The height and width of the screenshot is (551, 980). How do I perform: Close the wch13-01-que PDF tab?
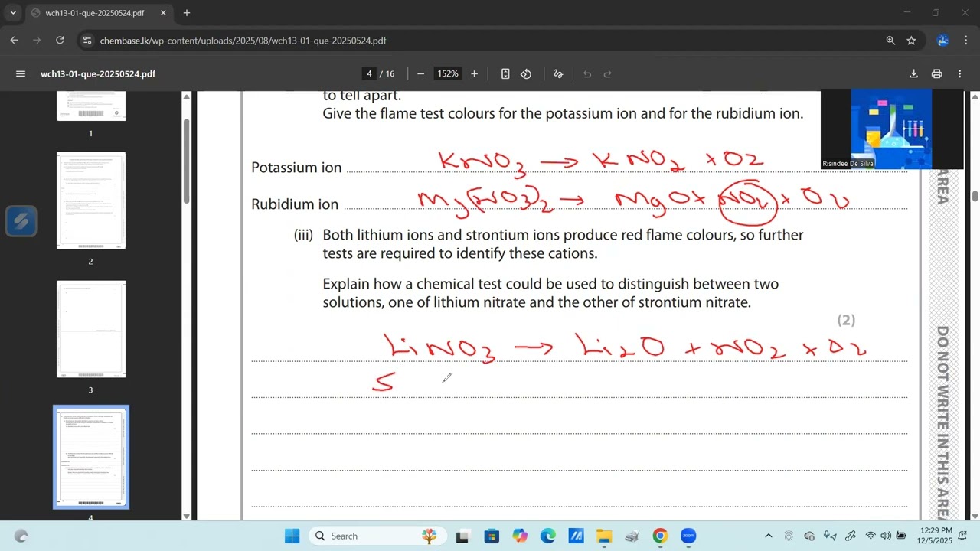165,13
